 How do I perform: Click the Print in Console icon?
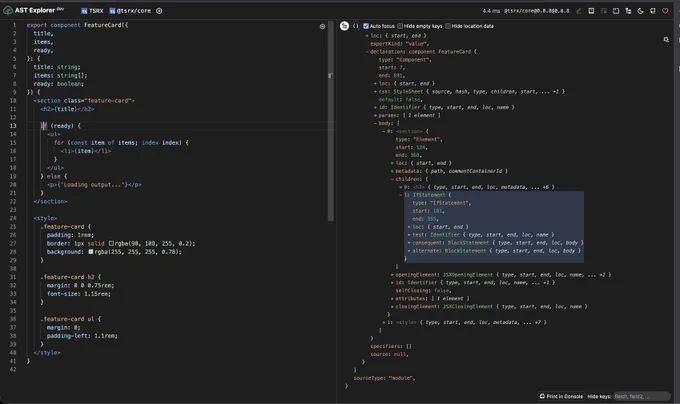click(x=542, y=396)
